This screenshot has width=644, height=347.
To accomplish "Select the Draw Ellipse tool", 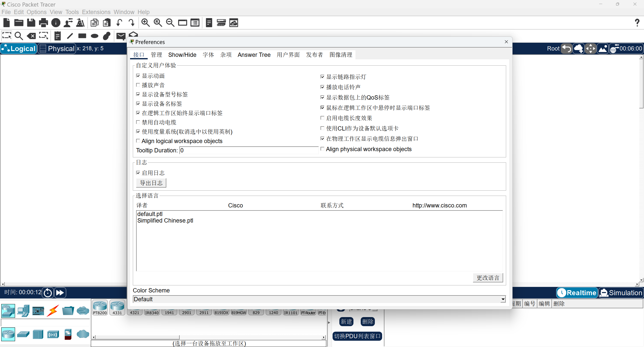I will (x=95, y=36).
